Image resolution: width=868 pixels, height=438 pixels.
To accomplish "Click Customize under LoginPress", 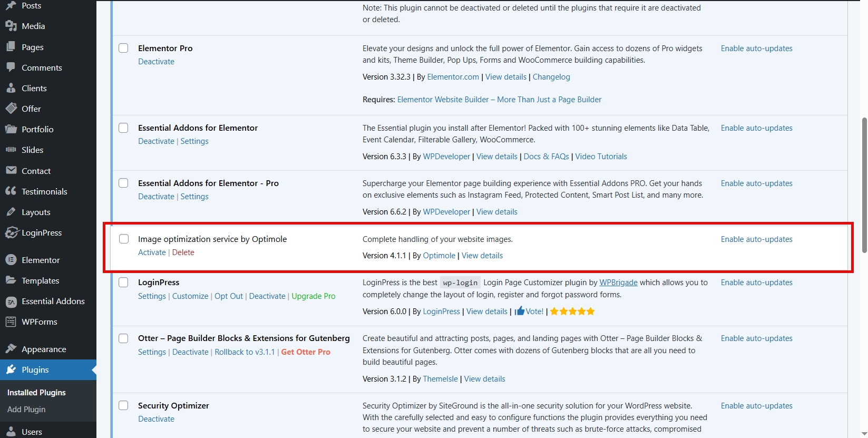I will click(x=190, y=296).
